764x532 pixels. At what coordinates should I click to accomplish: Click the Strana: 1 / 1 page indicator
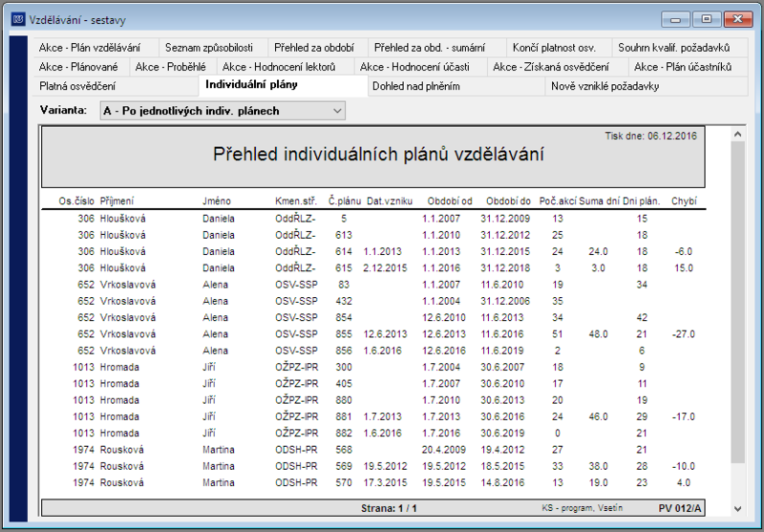point(389,509)
